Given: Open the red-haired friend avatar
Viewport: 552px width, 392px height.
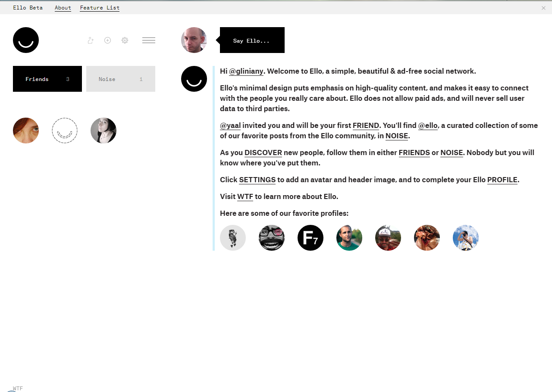Looking at the screenshot, I should 26,131.
